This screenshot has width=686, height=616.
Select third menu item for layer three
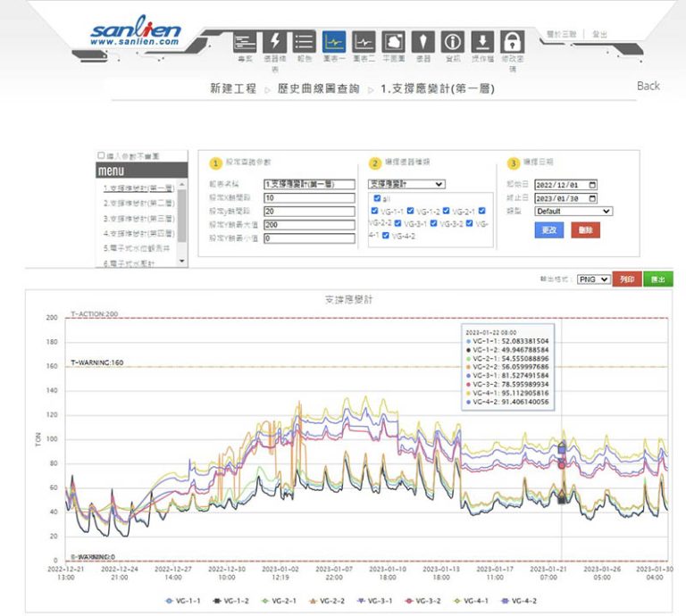(x=138, y=218)
